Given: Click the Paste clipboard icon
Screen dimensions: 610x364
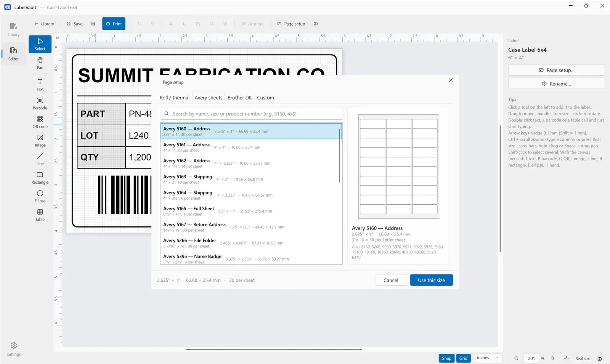Looking at the screenshot, I should point(198,24).
